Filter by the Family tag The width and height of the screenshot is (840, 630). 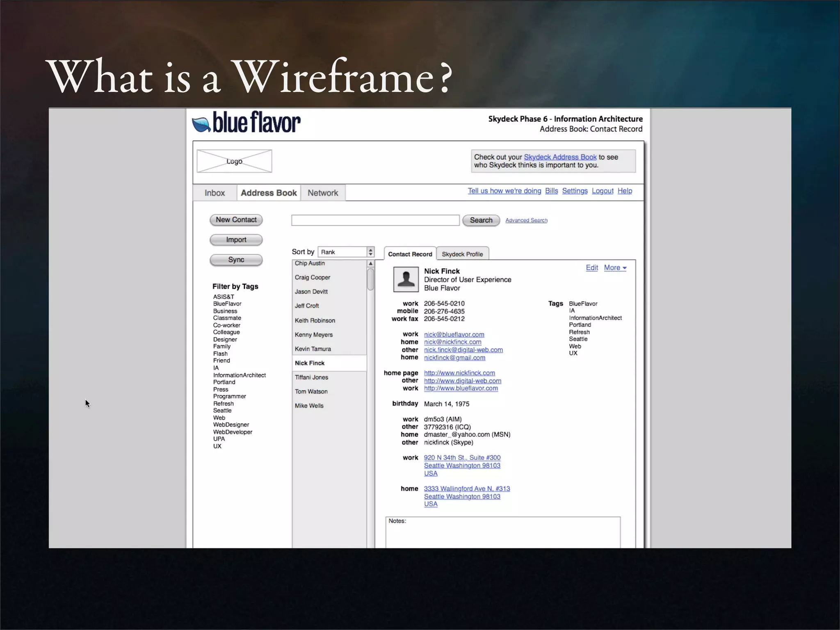coord(221,346)
